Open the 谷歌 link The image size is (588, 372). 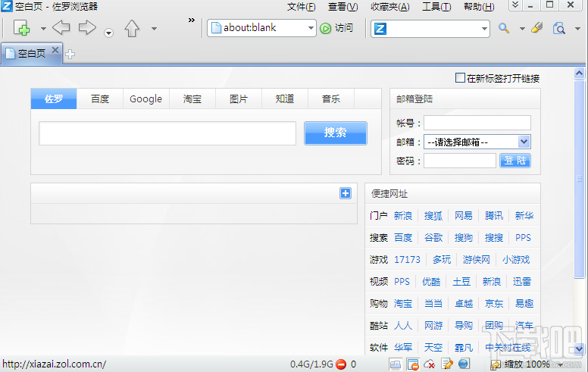tap(433, 237)
